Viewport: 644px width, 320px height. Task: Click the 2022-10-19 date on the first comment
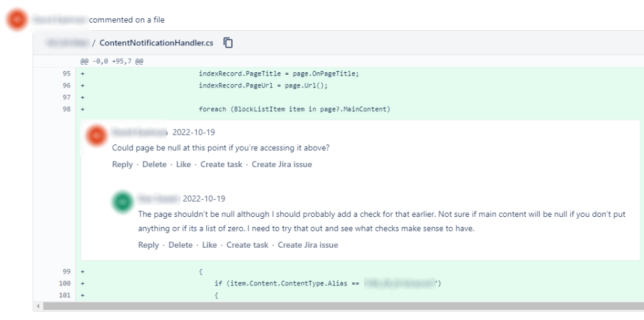pyautogui.click(x=194, y=132)
